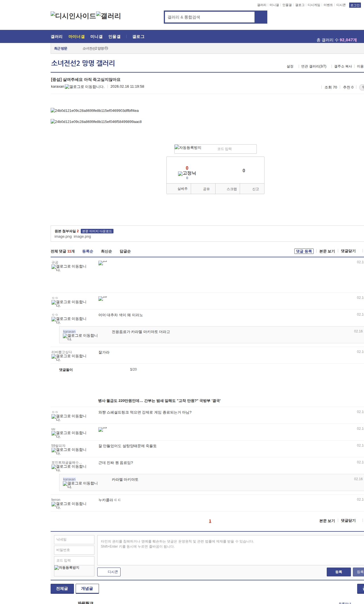Collapse comments via 댓글닫기 beside 댓글 등록
This screenshot has height=604, width=364.
point(348,251)
